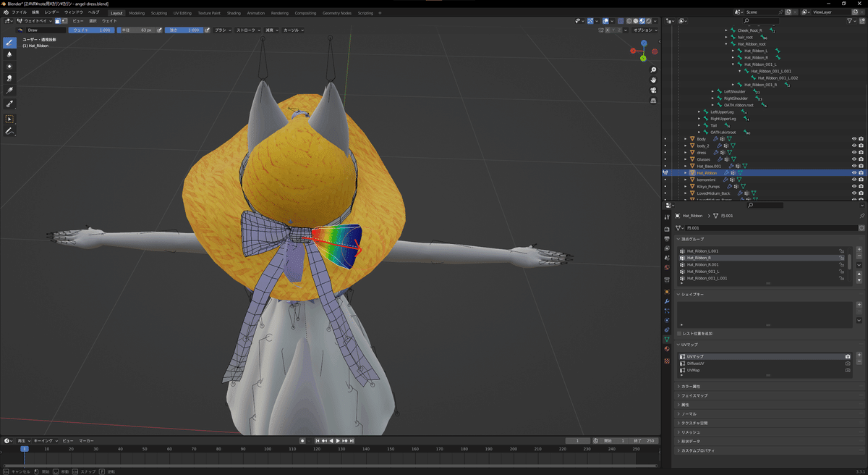868x475 pixels.
Task: Select the Draw weight brush tool
Action: [9, 42]
